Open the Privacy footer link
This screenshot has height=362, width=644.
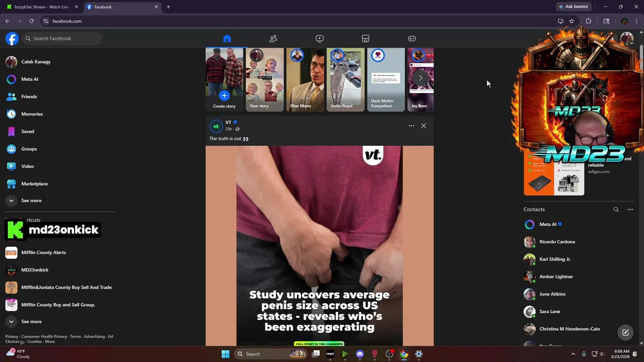12,336
